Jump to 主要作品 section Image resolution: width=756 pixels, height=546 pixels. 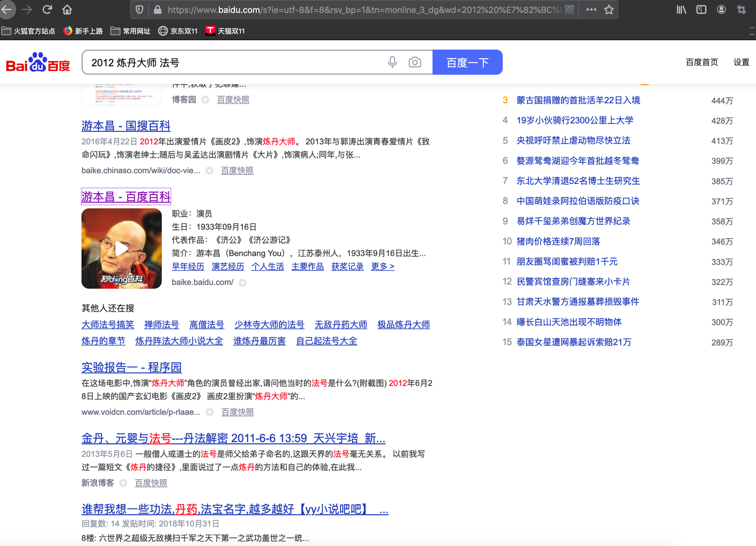pos(308,266)
